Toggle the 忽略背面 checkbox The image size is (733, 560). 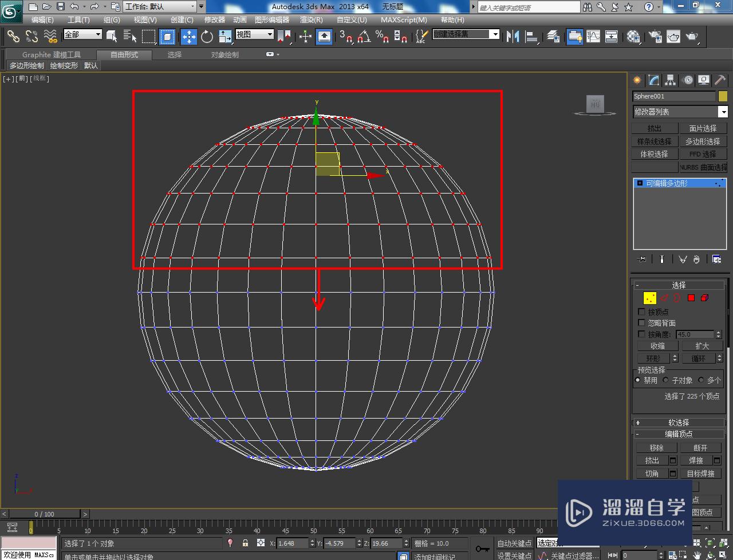point(641,323)
